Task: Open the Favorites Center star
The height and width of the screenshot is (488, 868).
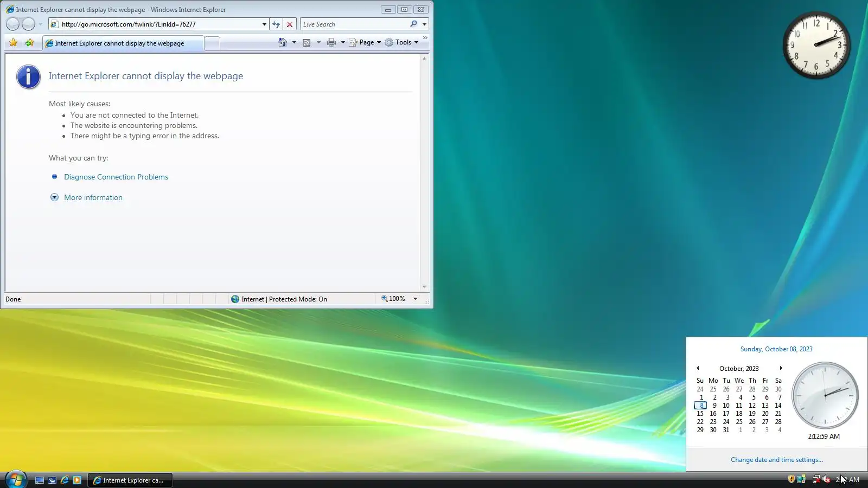Action: click(14, 43)
